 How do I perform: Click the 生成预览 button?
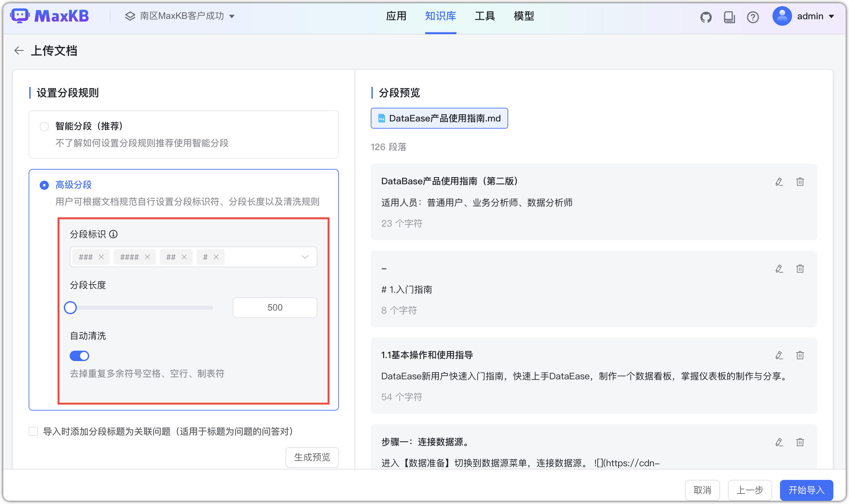click(x=312, y=457)
